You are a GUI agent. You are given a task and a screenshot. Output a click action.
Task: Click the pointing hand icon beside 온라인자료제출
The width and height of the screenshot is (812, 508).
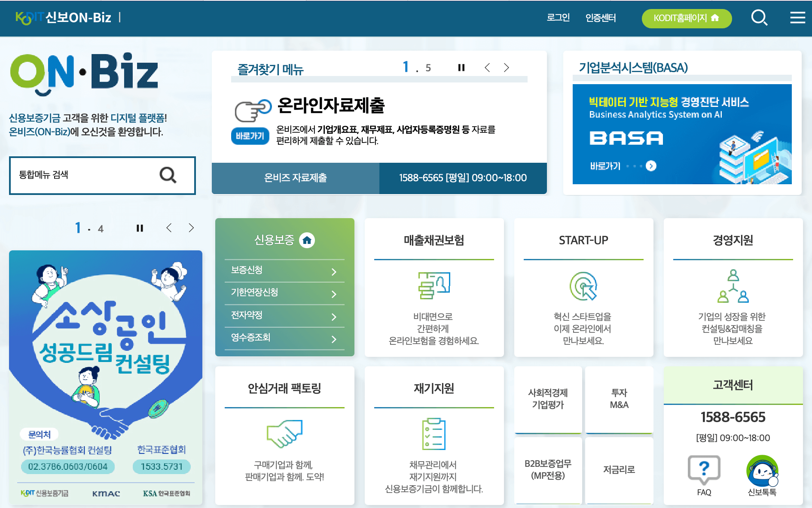[x=253, y=110]
